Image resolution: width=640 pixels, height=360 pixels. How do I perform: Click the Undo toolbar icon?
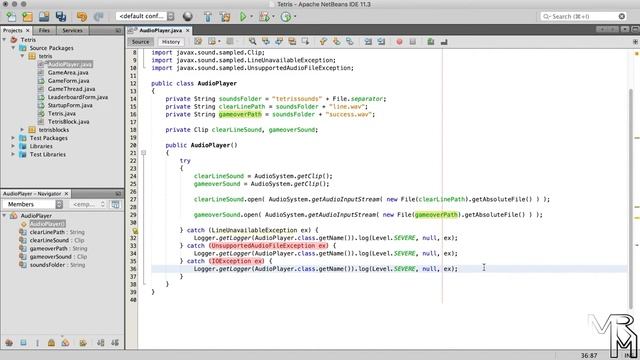[x=82, y=17]
